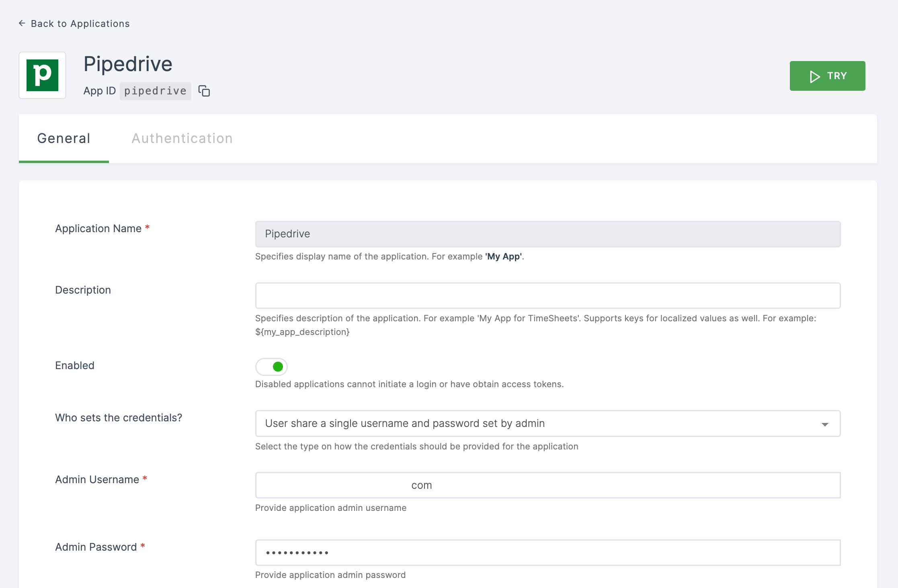Click the 'App ID' label

click(99, 91)
